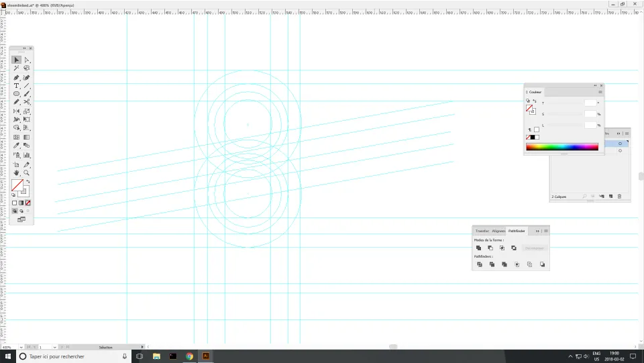Viewport: 644px width, 363px height.
Task: Select the Ellipse tool
Action: tap(16, 94)
